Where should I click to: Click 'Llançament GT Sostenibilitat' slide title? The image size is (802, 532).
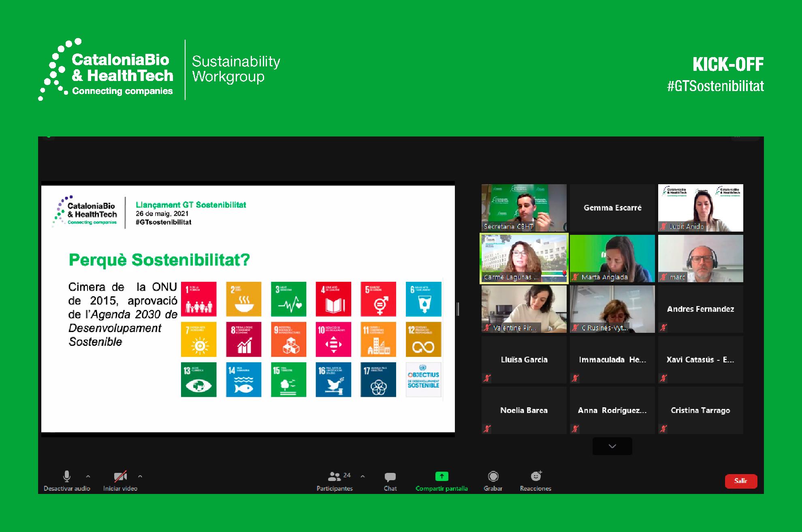(x=191, y=205)
